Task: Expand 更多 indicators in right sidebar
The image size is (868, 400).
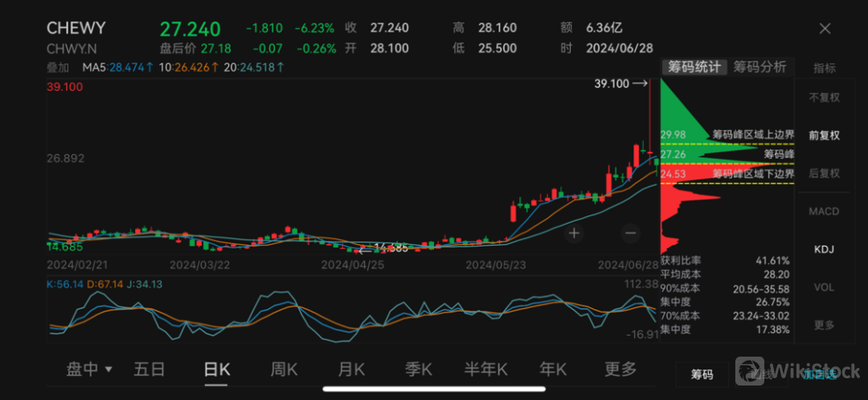Action: point(824,325)
